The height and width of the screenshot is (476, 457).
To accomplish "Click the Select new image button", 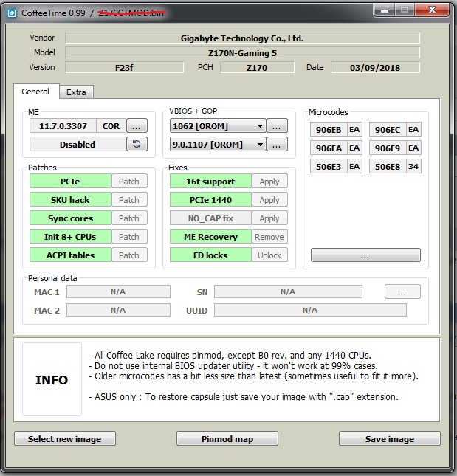I will click(65, 438).
